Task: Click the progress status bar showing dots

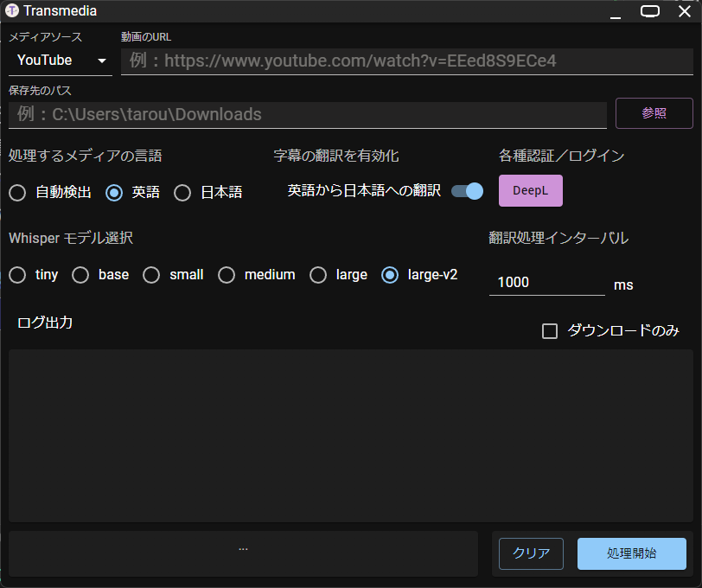Action: coord(243,554)
